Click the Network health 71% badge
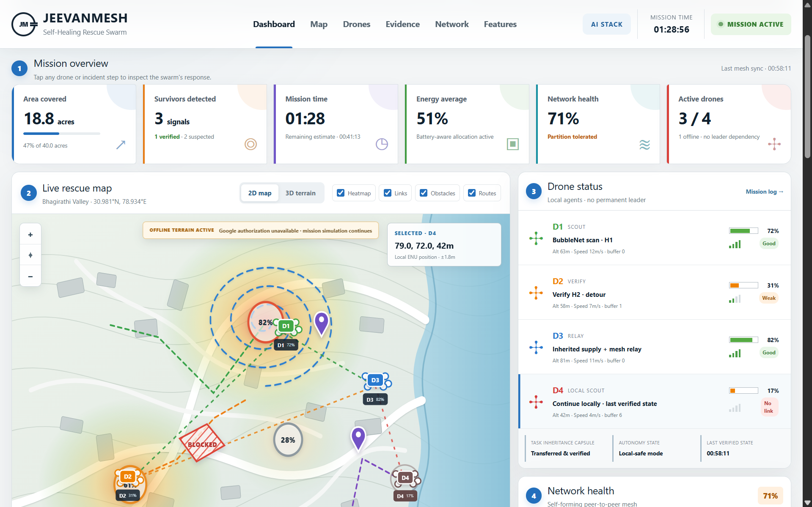 pos(770,496)
